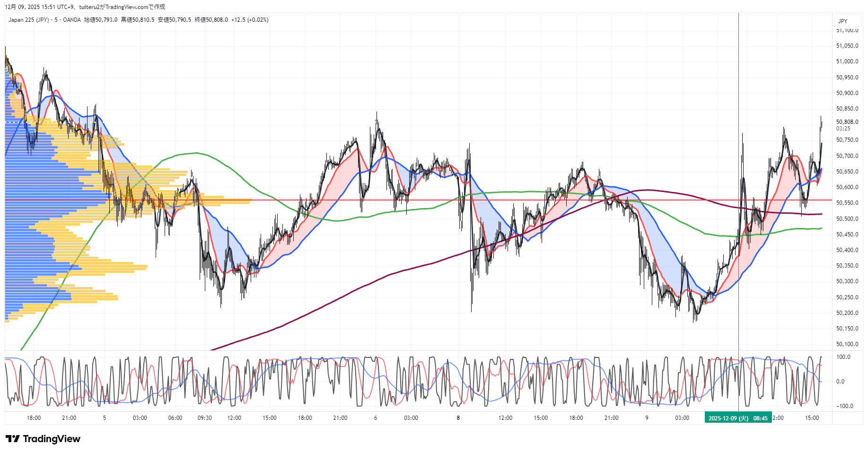
Task: Click the 100.0 oscillator scale label
Action: [843, 357]
